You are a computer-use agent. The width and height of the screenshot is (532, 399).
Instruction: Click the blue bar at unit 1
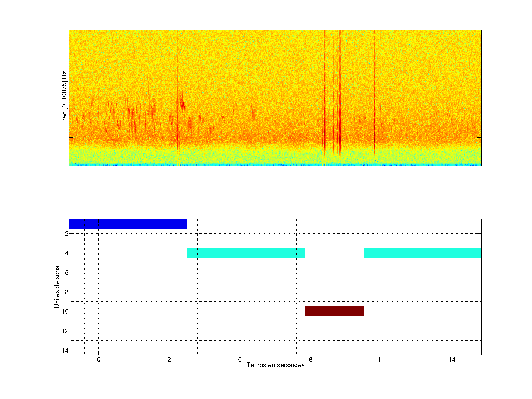tap(128, 224)
